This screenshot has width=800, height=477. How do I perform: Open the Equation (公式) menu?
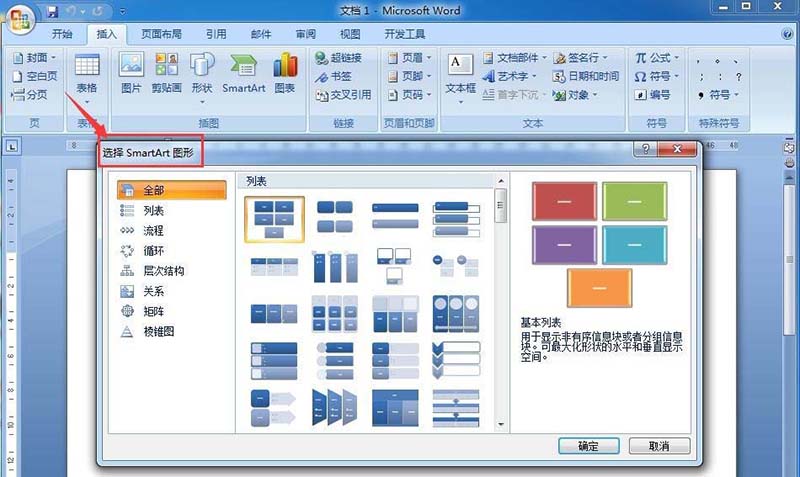pyautogui.click(x=657, y=58)
